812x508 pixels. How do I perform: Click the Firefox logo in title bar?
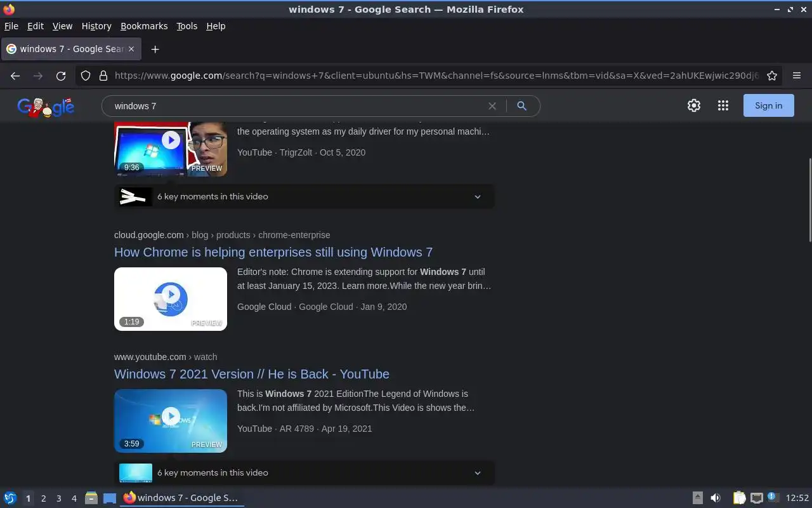[9, 10]
